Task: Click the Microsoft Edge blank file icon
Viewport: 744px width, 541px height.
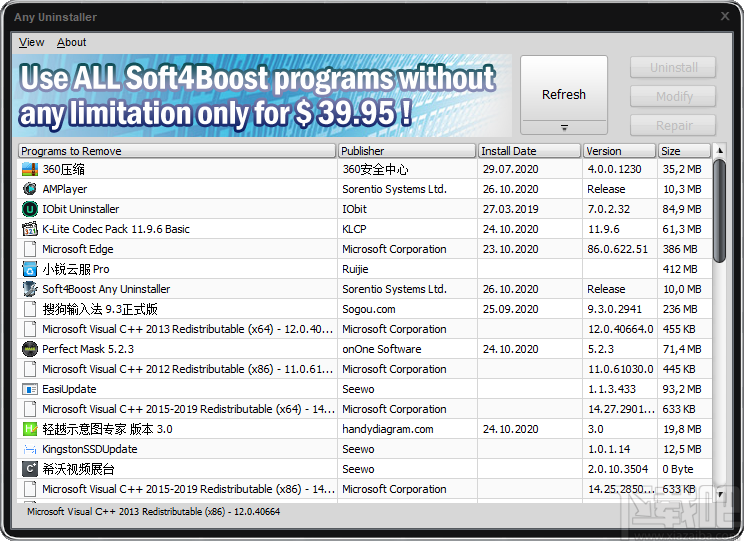Action: [x=30, y=249]
